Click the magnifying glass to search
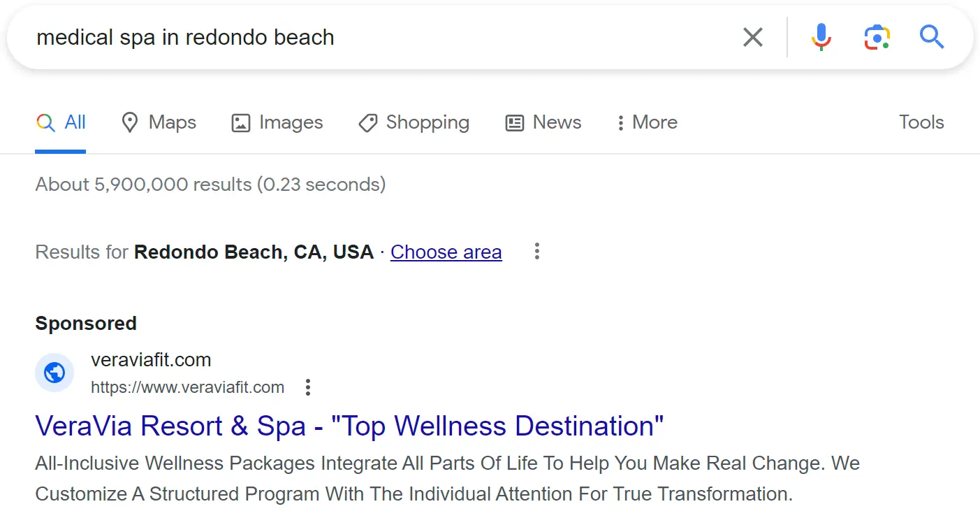 932,37
